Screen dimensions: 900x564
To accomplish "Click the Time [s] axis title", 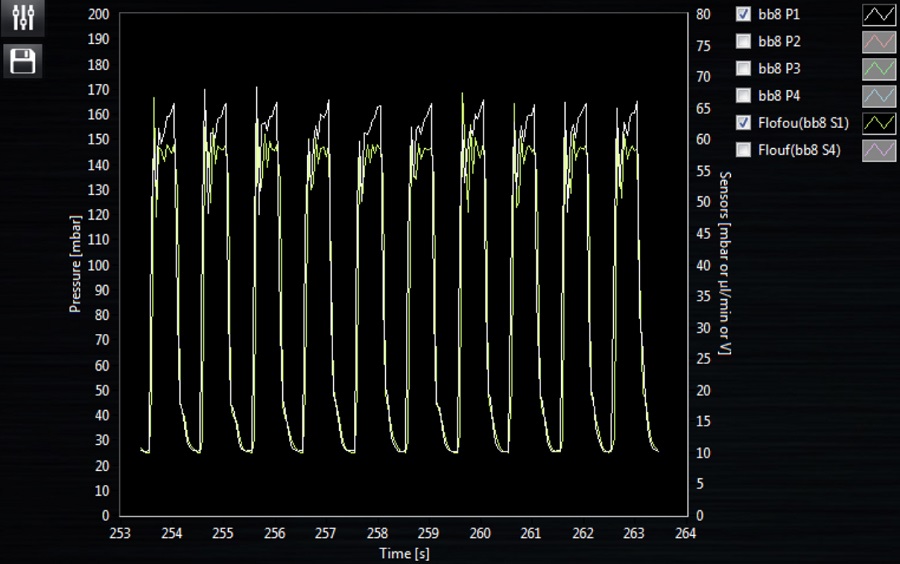I will click(404, 552).
